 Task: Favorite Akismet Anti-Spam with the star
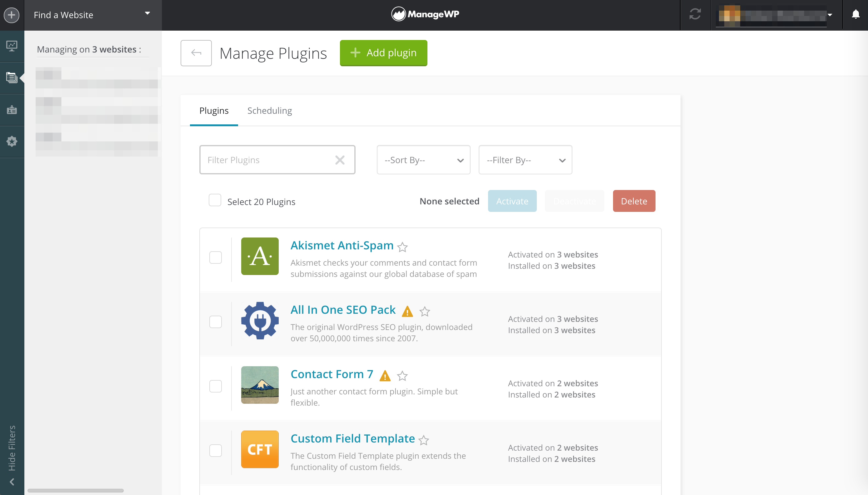click(x=402, y=247)
